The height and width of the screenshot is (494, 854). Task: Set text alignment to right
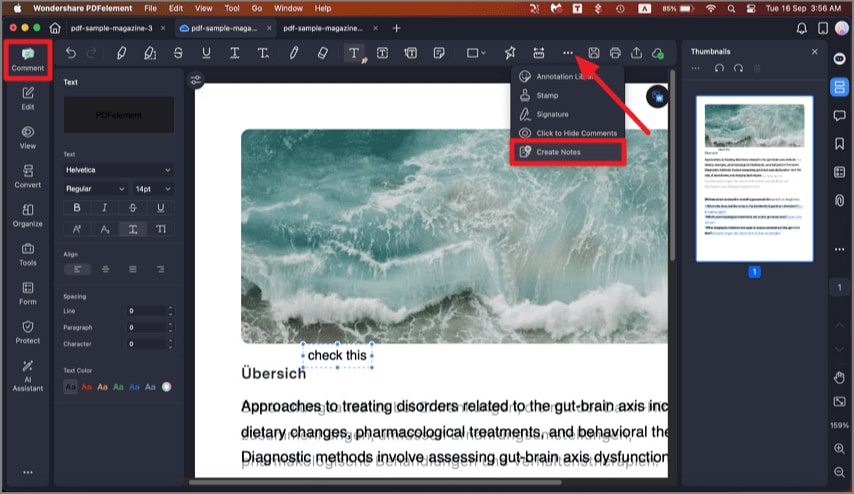(x=161, y=269)
